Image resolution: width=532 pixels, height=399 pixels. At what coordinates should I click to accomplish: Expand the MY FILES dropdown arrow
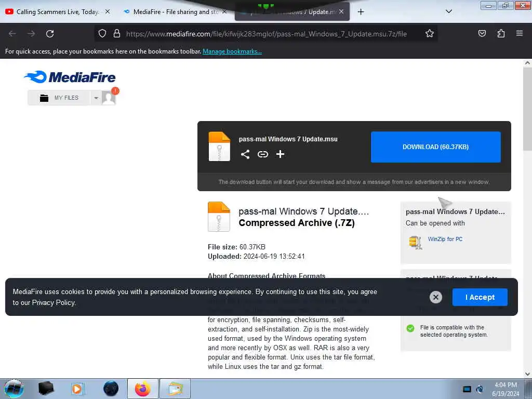[96, 98]
